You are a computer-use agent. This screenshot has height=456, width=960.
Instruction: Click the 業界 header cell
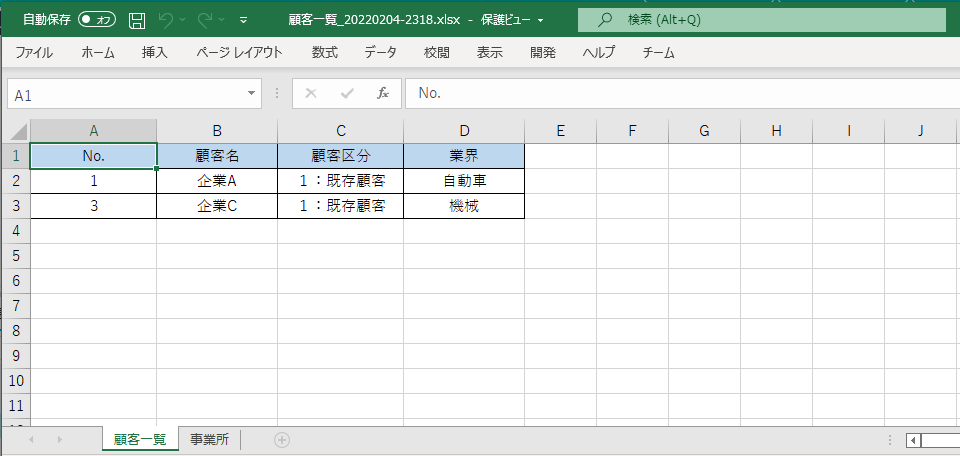click(x=464, y=155)
